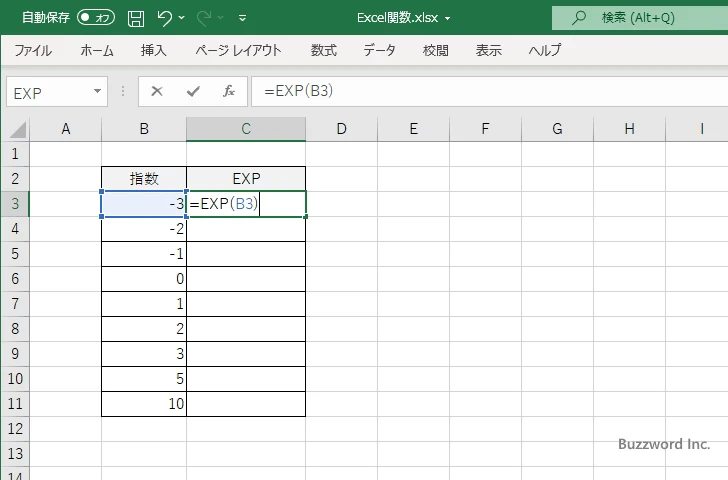Open the Undo history dropdown arrow
Screen dimensions: 728x480
[x=185, y=18]
